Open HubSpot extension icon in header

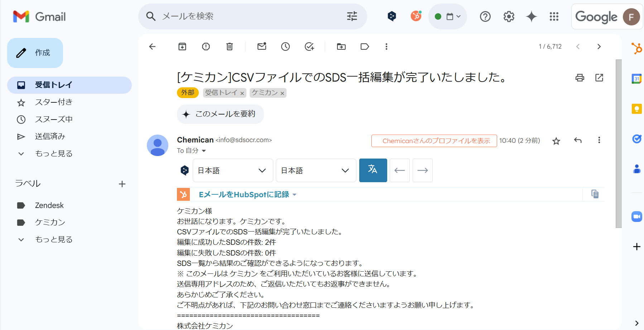click(x=416, y=16)
